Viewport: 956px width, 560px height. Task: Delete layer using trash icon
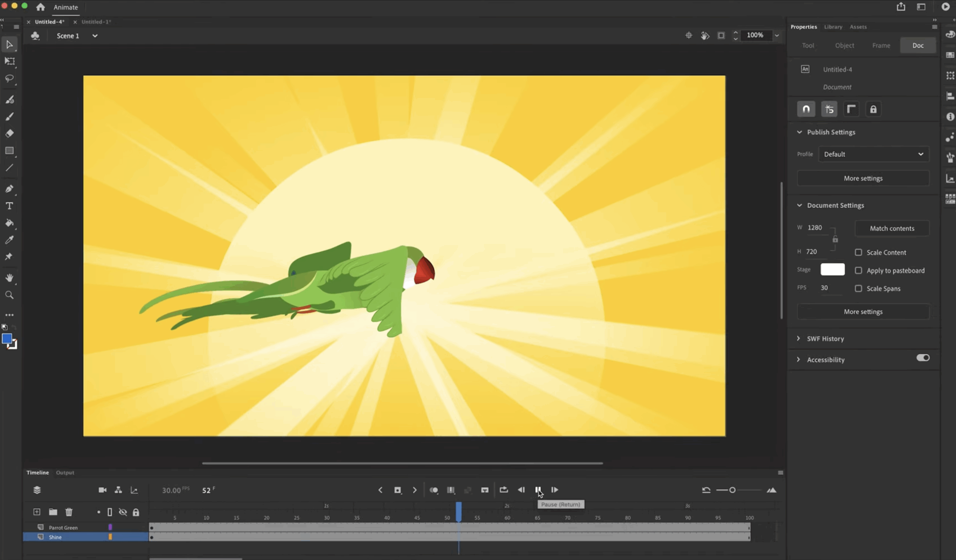(x=69, y=512)
